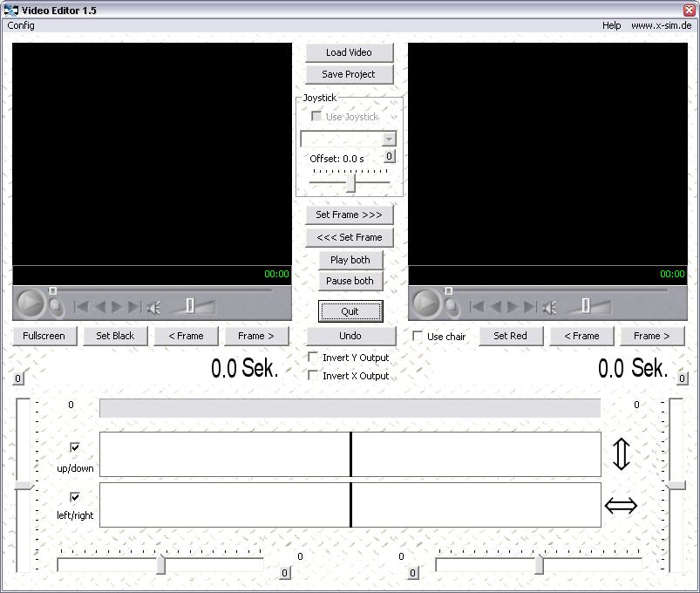Screen dimensions: 700x593
Task: Click bottom-right horizontal slider thumb
Action: click(540, 564)
